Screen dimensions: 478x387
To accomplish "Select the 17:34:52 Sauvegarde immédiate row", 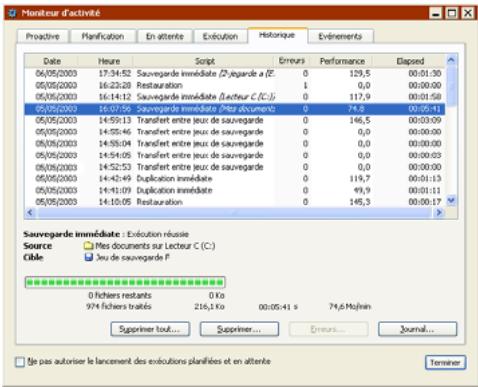I will [235, 73].
